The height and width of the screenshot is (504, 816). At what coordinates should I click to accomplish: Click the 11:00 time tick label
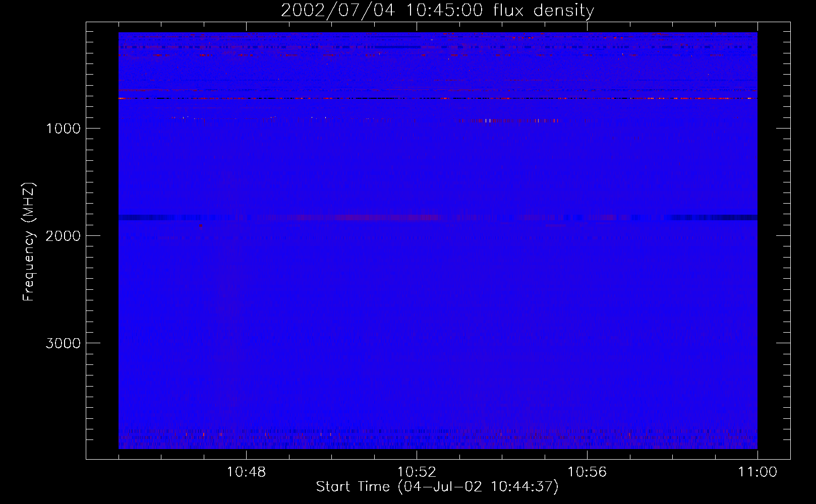pos(757,472)
